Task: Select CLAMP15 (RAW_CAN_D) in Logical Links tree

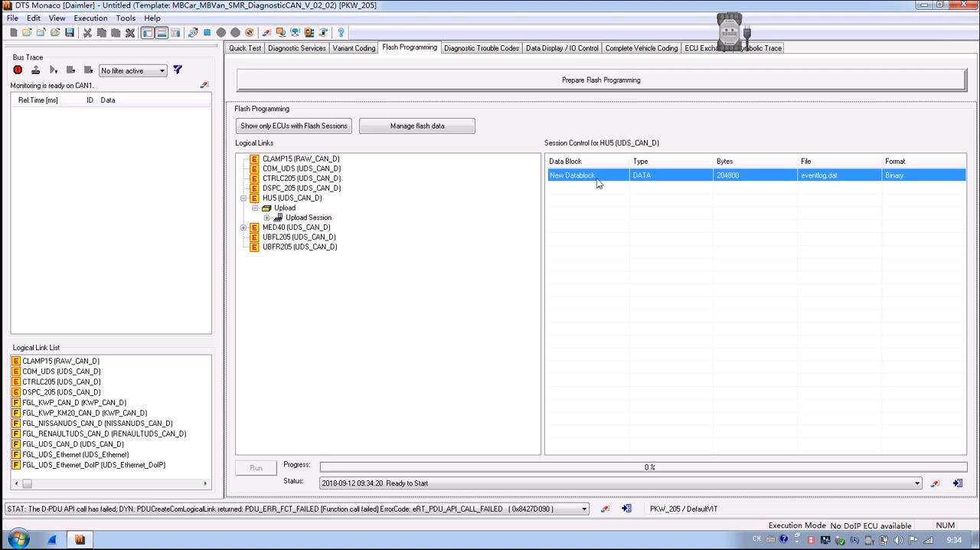Action: tap(301, 159)
